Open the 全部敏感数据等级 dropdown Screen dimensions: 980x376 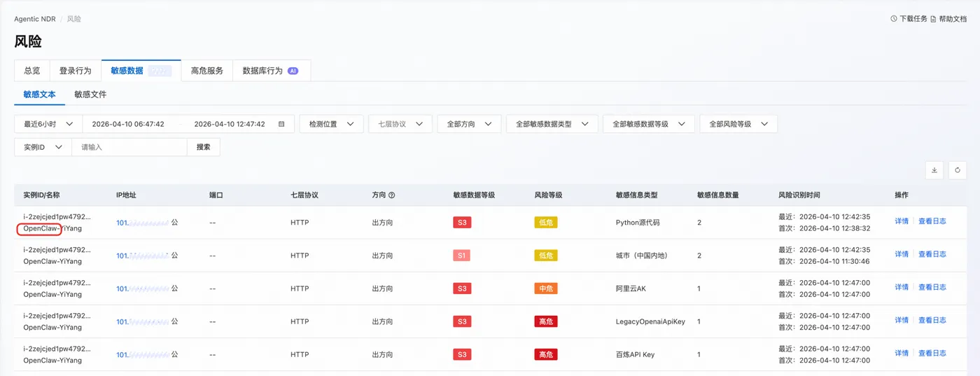tap(648, 124)
